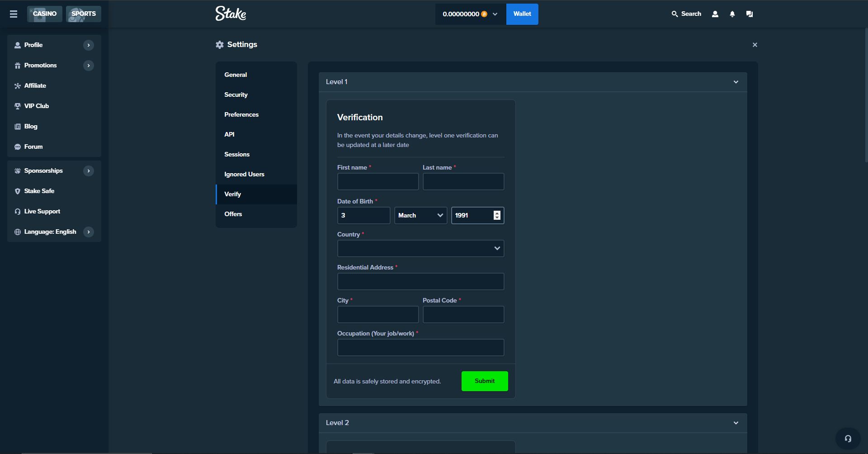Switch to the Security settings tab

pyautogui.click(x=236, y=95)
